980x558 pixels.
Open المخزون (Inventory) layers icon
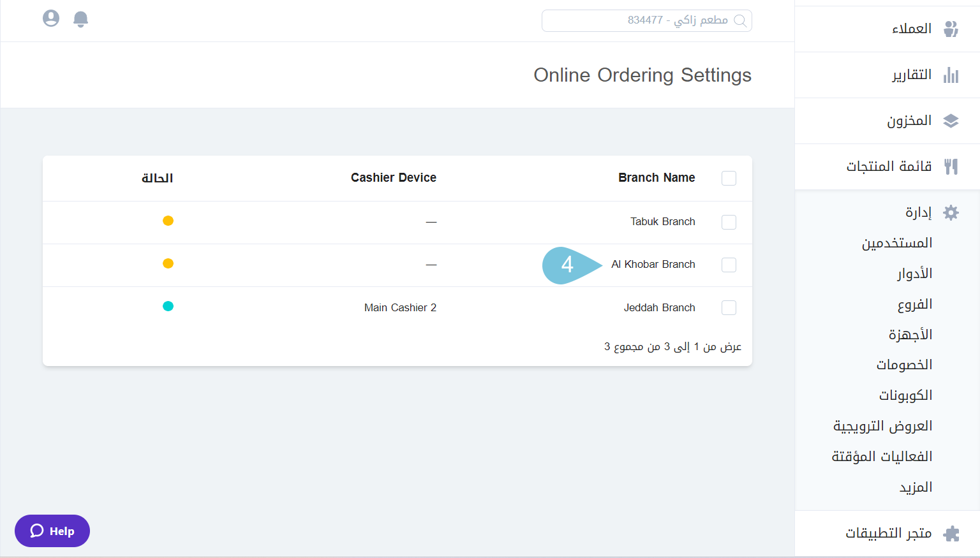pyautogui.click(x=952, y=121)
